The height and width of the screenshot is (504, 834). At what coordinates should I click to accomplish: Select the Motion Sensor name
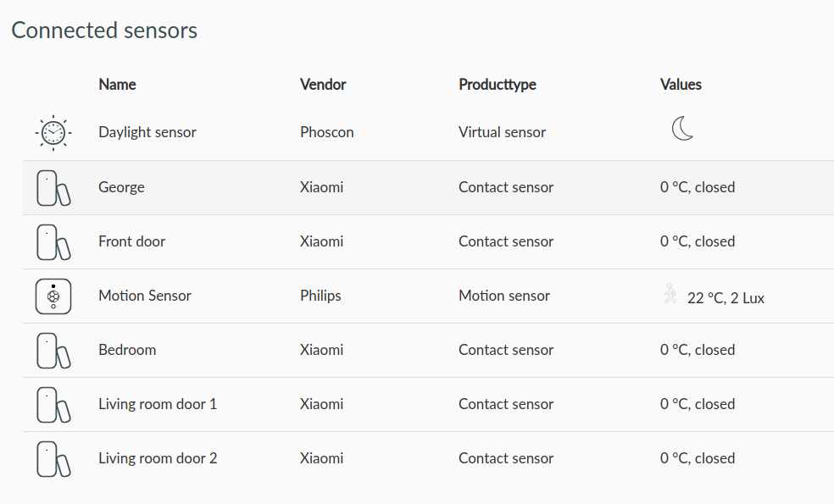pyautogui.click(x=145, y=296)
